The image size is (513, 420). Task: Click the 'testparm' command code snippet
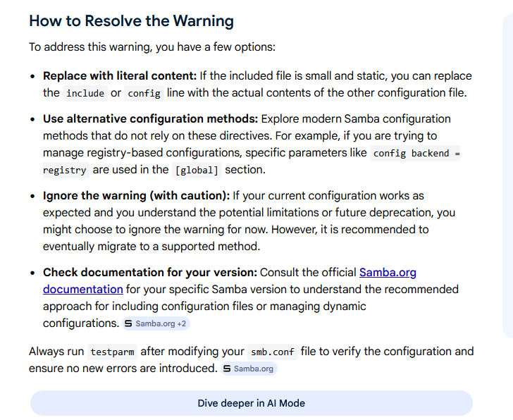click(x=111, y=352)
